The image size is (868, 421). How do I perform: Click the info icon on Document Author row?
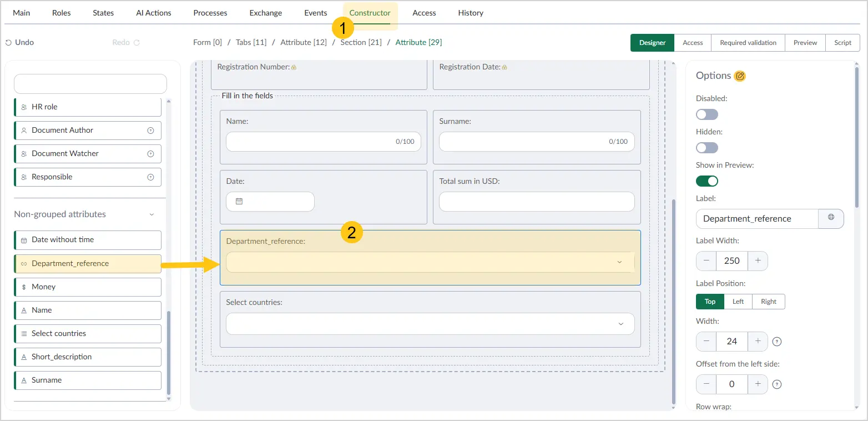(x=150, y=131)
